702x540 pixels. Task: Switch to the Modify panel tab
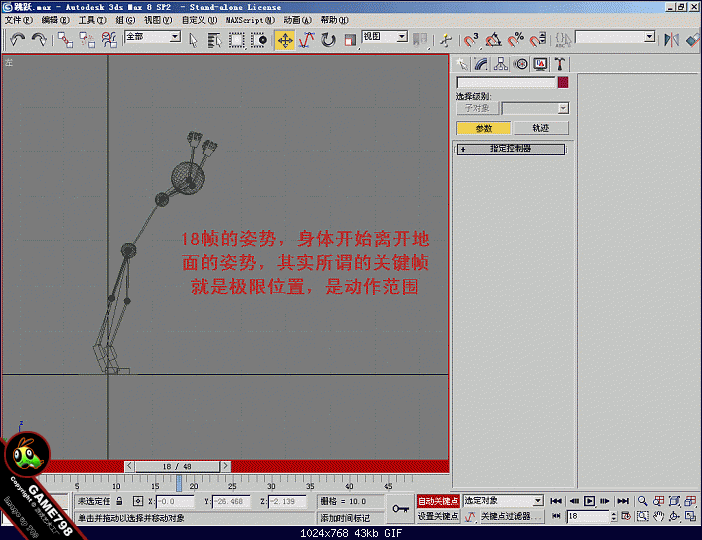(481, 64)
